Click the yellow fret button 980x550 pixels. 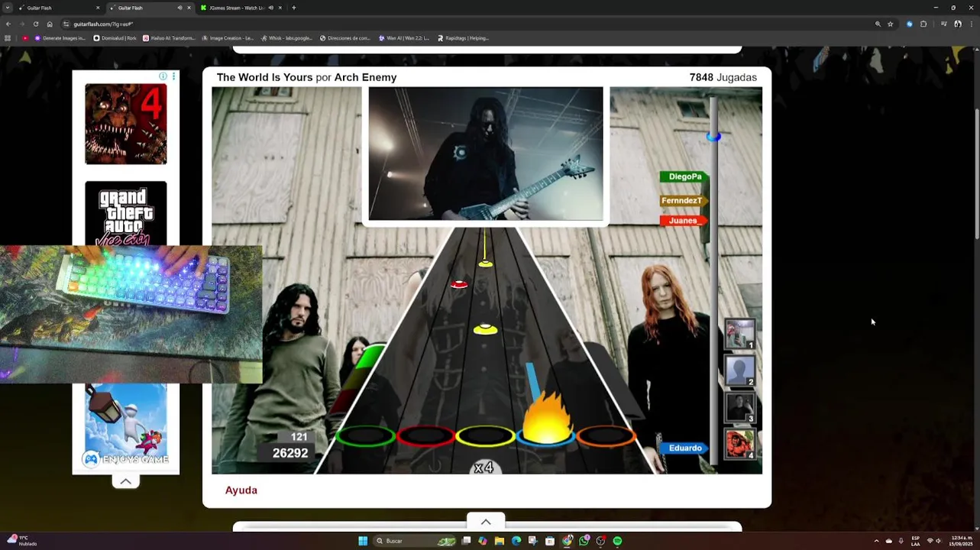pyautogui.click(x=486, y=436)
